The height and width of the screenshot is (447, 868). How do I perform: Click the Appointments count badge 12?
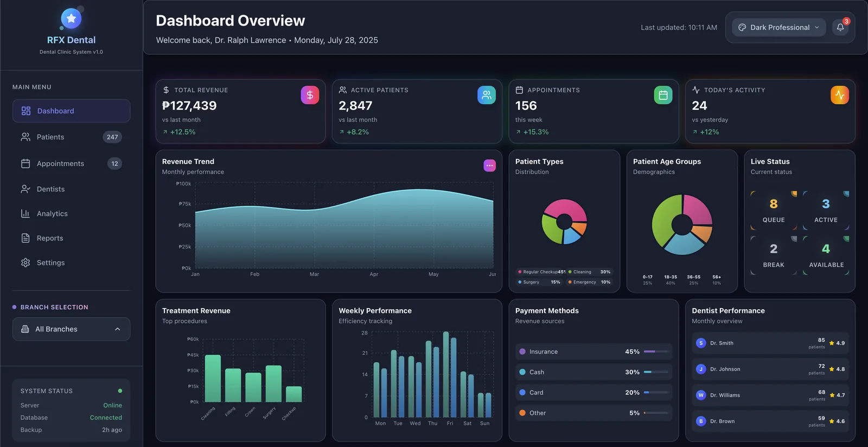[x=114, y=164]
